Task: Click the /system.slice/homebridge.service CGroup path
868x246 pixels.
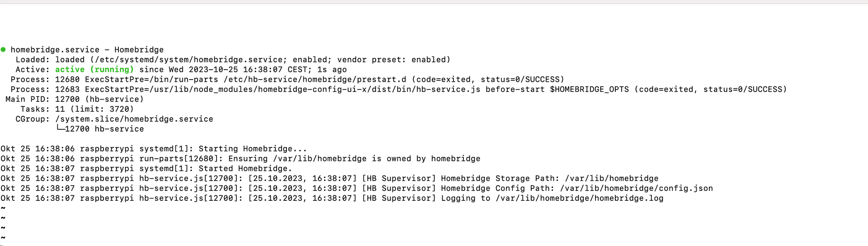Action: tap(134, 119)
